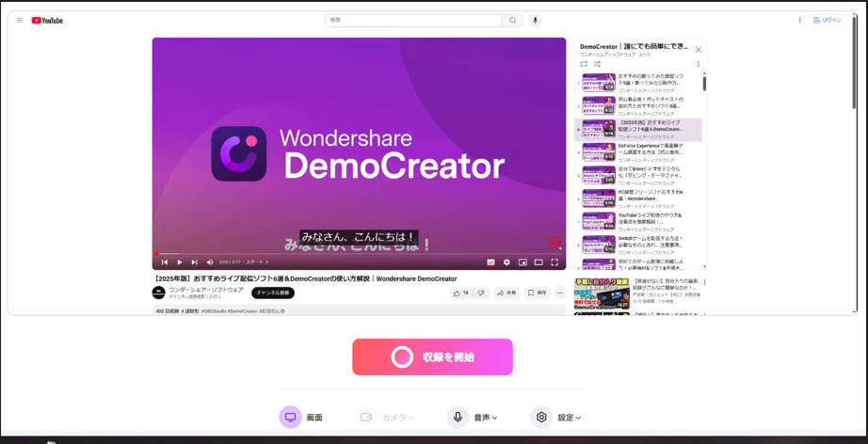This screenshot has height=444, width=868.
Task: Open playlist panel three-dot menu
Action: 698,64
